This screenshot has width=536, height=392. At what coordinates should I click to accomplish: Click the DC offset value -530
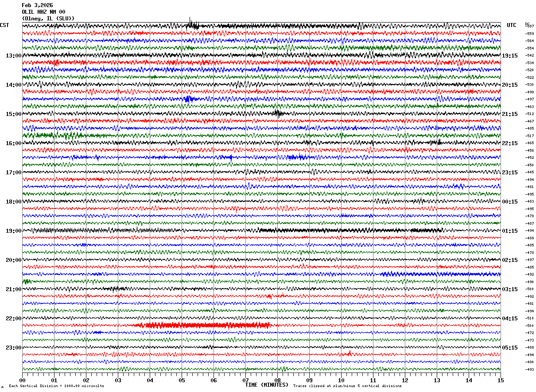pyautogui.click(x=529, y=85)
